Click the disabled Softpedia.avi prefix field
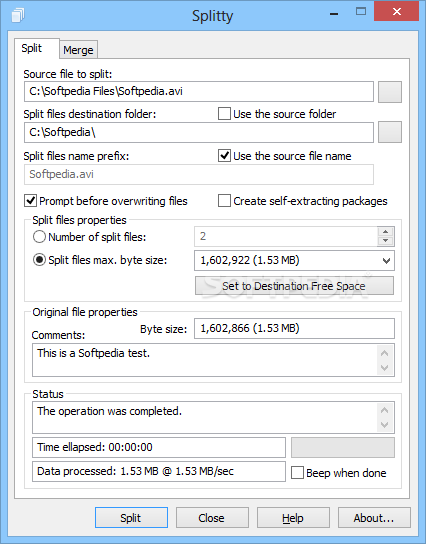 (199, 174)
